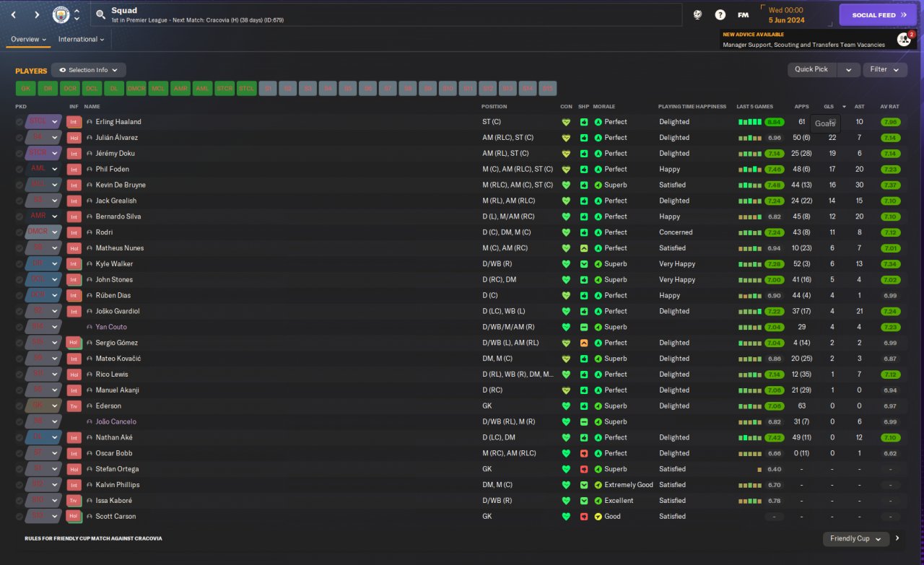Select the AML position filter chip
924x565 pixels.
(x=203, y=89)
